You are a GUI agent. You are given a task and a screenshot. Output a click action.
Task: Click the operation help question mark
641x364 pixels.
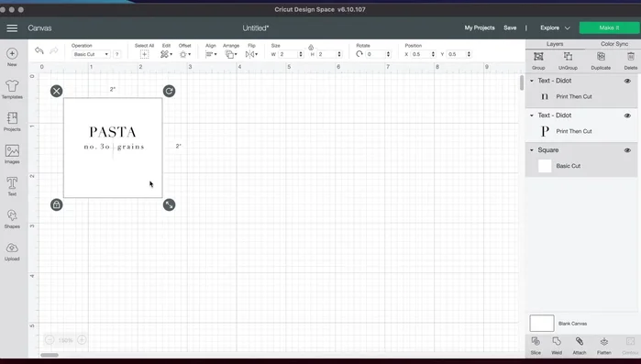pos(116,54)
